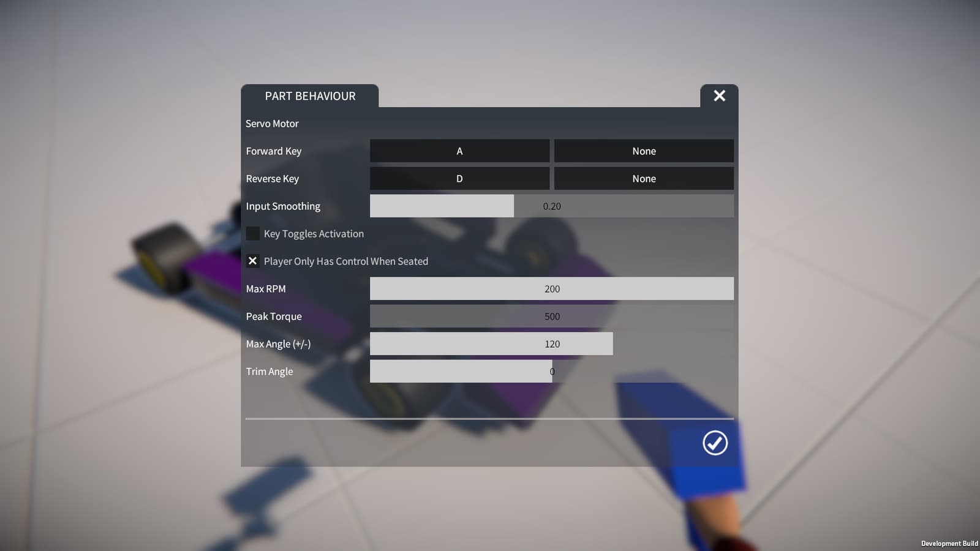Enable the Key Toggles Activation checkbox
The image size is (980, 551).
[x=252, y=233]
